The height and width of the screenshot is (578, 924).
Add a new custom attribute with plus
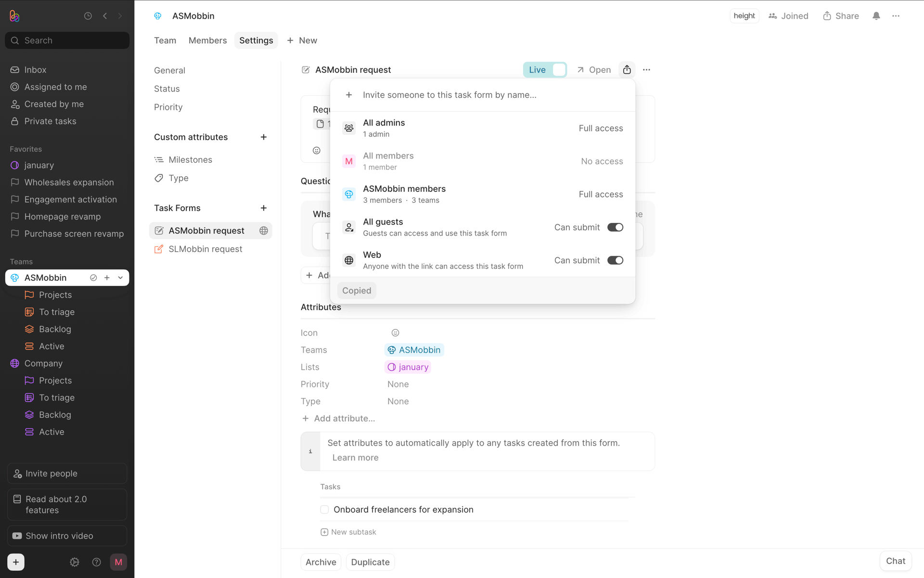[264, 137]
